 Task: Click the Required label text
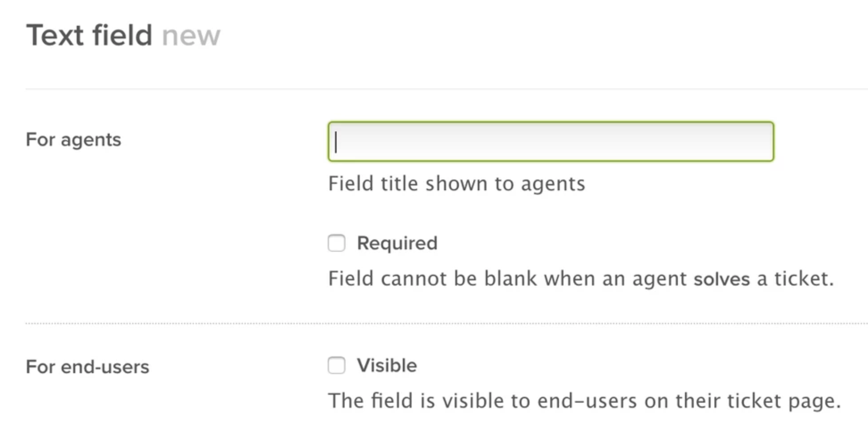click(396, 243)
